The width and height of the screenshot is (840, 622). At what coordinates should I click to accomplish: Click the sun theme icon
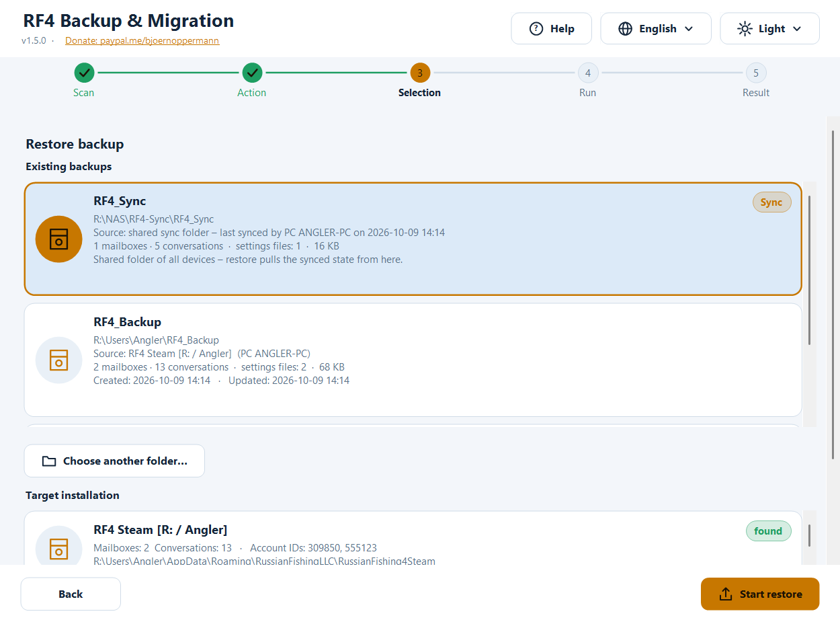tap(745, 29)
